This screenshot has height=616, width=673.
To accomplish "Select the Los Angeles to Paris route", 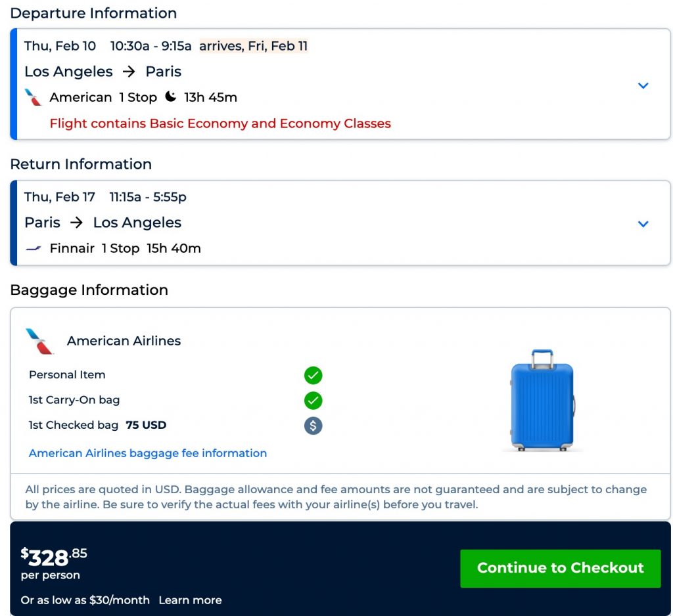I will tap(103, 72).
